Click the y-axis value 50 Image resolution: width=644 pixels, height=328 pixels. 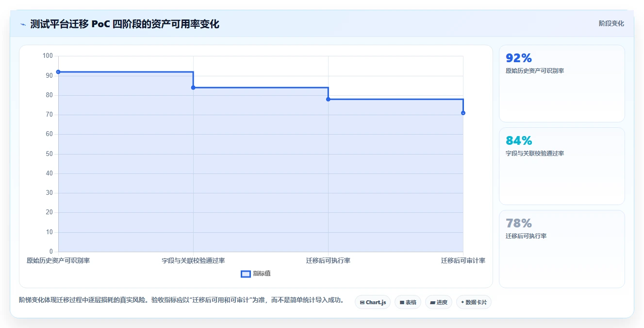49,154
